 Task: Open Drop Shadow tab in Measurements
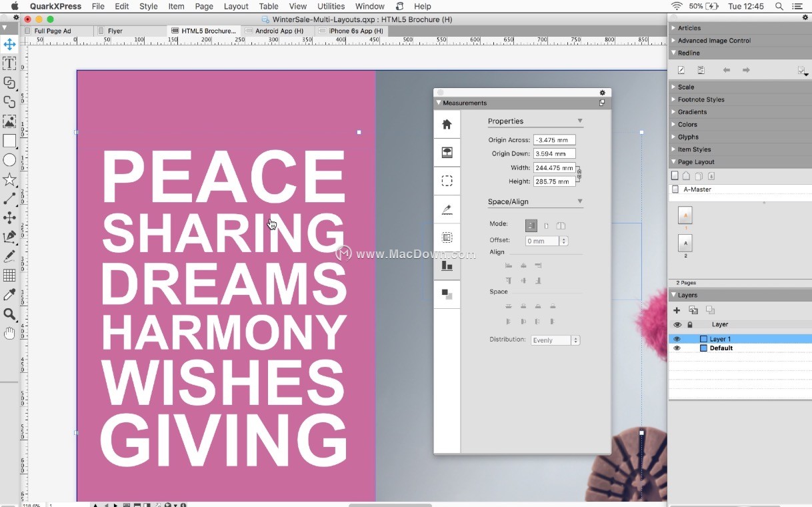point(447,294)
